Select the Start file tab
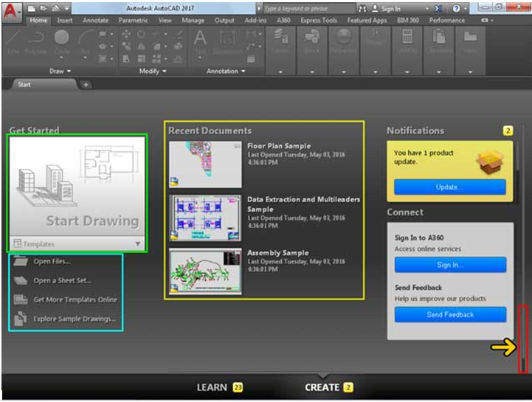The height and width of the screenshot is (402, 532). pyautogui.click(x=44, y=85)
